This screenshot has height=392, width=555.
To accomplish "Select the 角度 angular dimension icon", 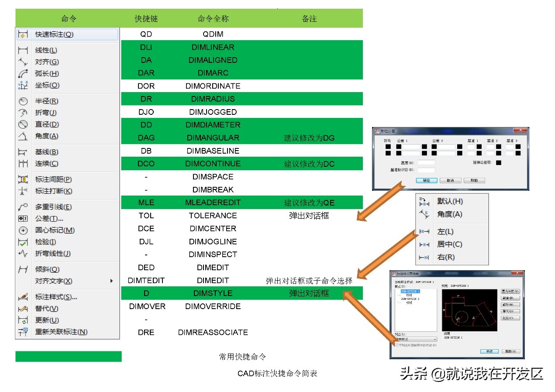I will point(22,136).
